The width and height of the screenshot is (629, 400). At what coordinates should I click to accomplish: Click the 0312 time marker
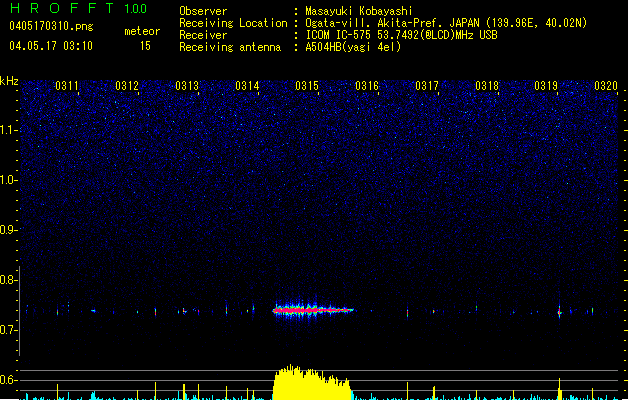[x=127, y=86]
